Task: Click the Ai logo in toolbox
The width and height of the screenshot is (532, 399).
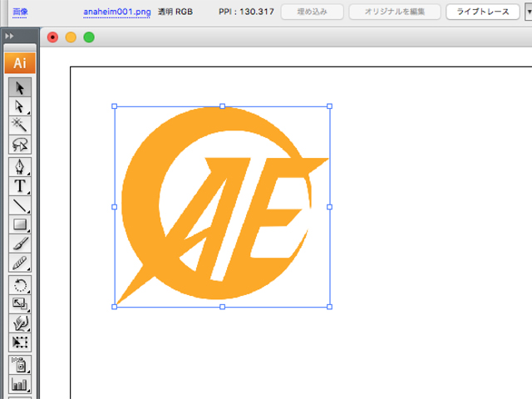Action: [20, 63]
